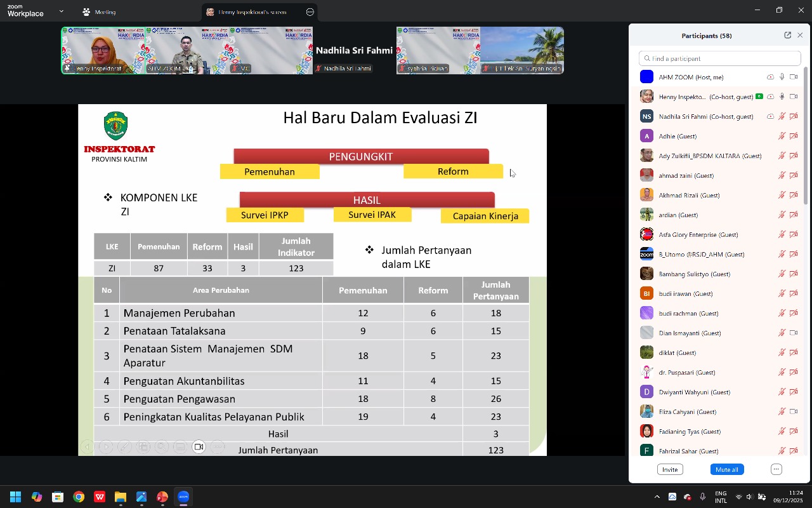Open the participants more options menu
Viewport: 812px width, 508px height.
[x=776, y=469]
